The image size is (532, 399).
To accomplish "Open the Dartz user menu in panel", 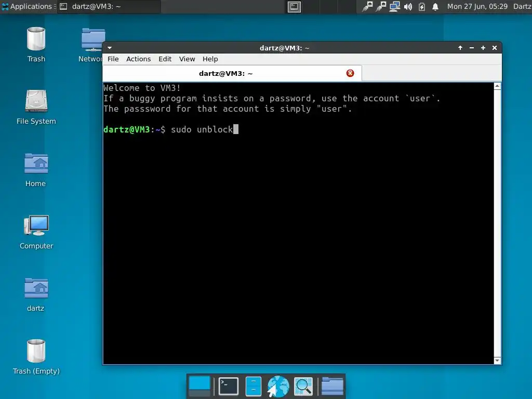I will 522,6.
